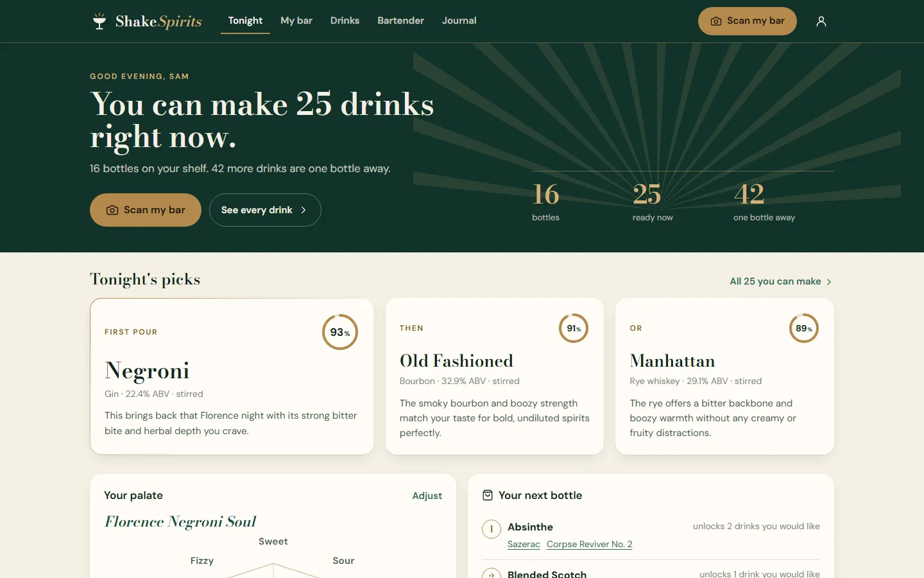
Task: Click Gin · 22.4% ABV · stirred details
Action: pyautogui.click(x=154, y=394)
